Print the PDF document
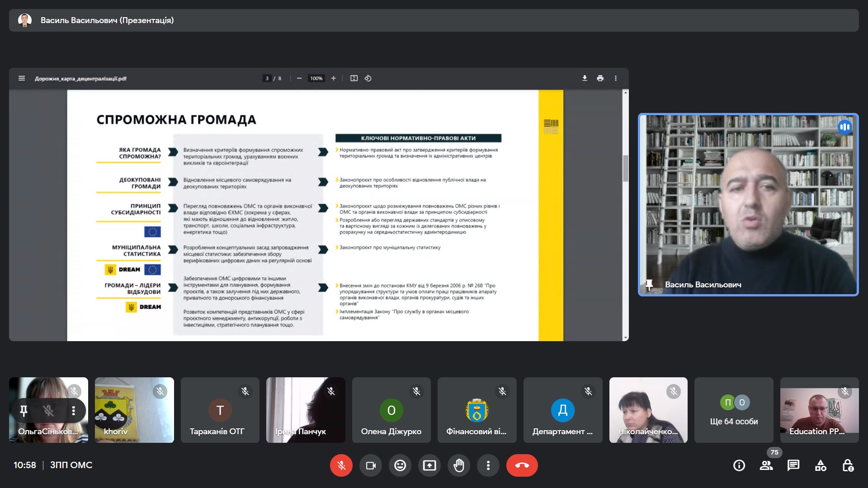Viewport: 868px width, 488px height. tap(600, 78)
